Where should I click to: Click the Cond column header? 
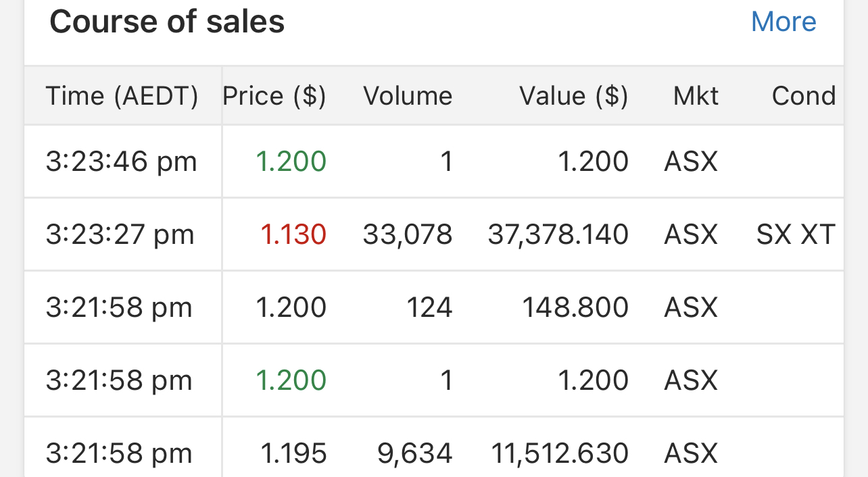pyautogui.click(x=803, y=96)
